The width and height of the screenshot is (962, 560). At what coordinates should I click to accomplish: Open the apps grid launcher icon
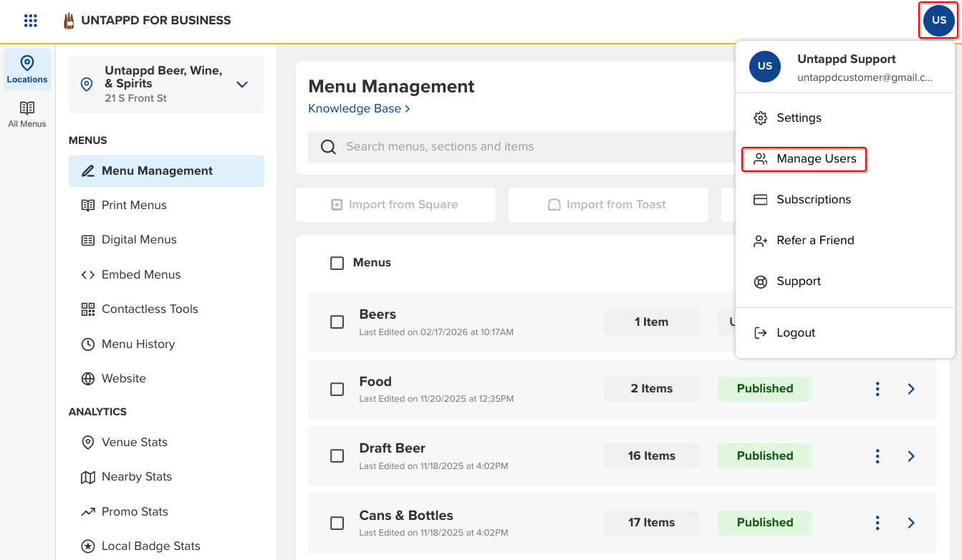30,21
